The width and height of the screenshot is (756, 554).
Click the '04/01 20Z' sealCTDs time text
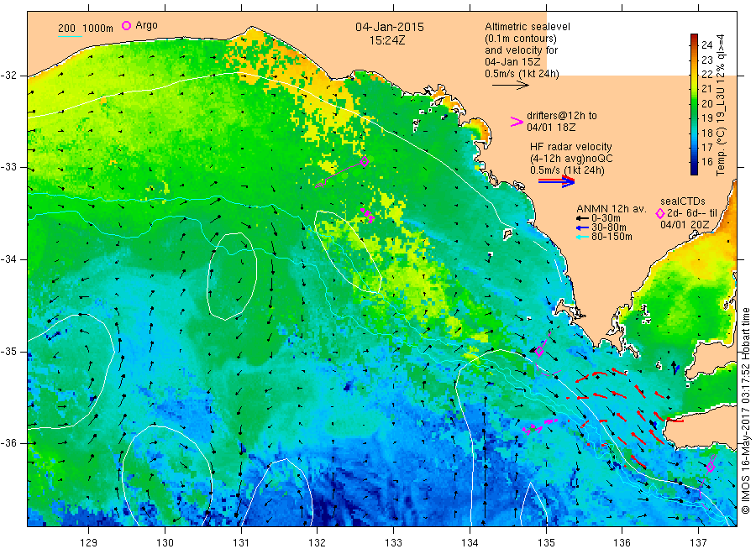pos(685,225)
